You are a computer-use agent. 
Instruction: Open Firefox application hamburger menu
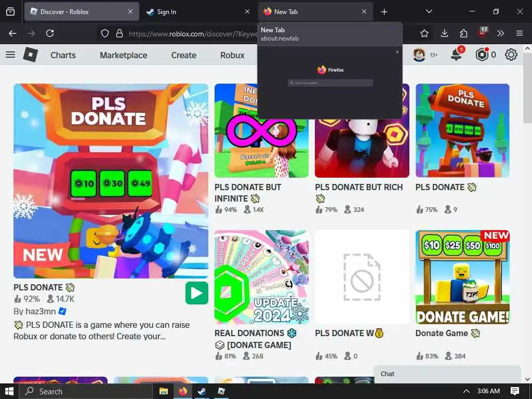point(520,33)
